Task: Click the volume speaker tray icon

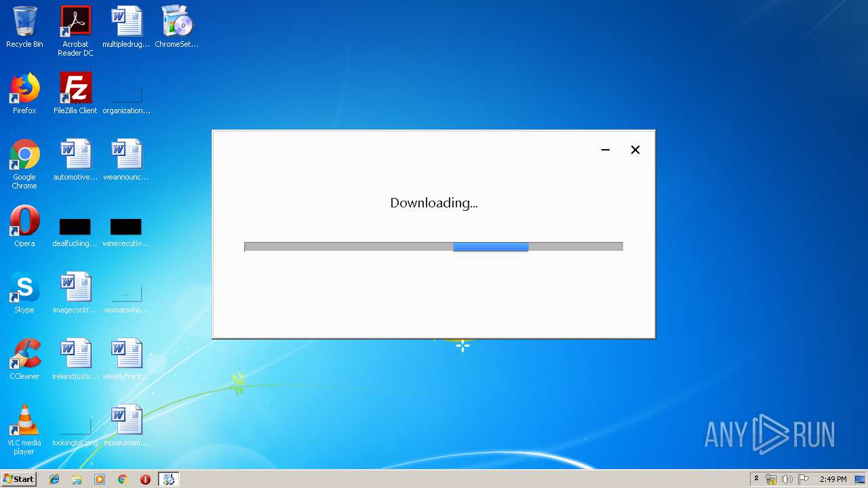Action: click(787, 479)
